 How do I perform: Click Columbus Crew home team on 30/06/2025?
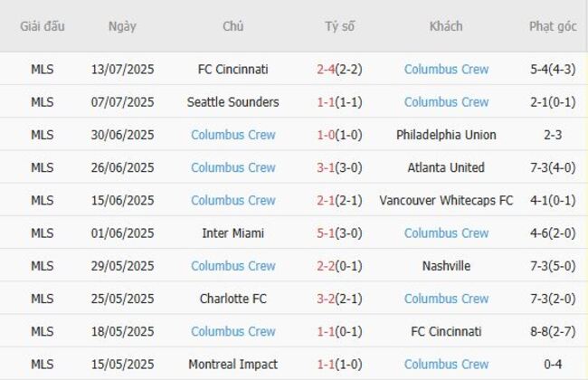click(x=232, y=135)
